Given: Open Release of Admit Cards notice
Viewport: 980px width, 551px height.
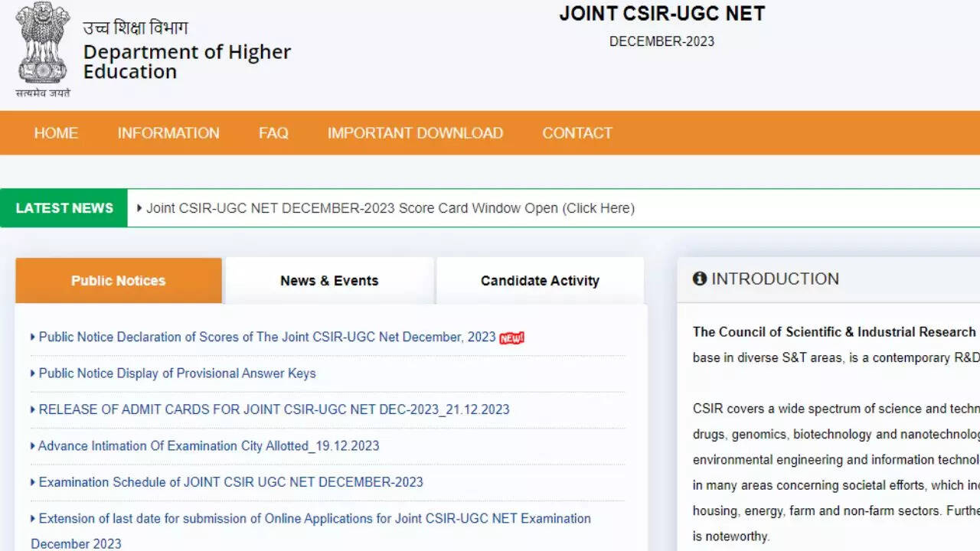Looking at the screenshot, I should (x=273, y=409).
